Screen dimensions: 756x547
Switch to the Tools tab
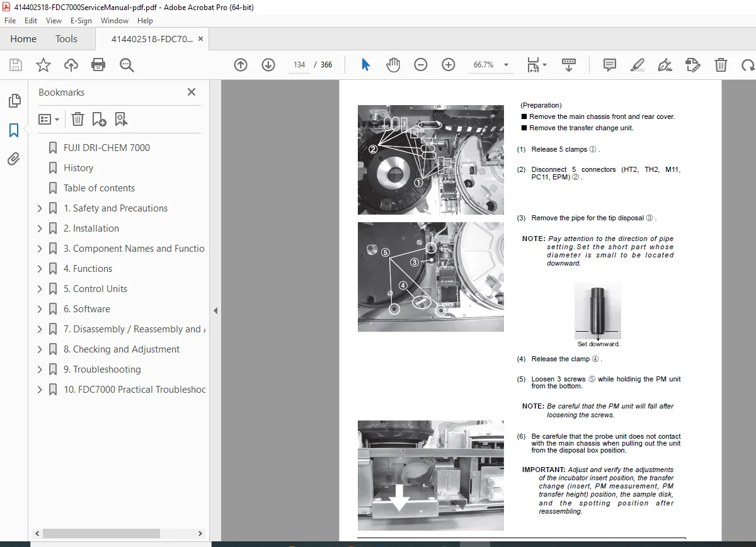pos(66,39)
